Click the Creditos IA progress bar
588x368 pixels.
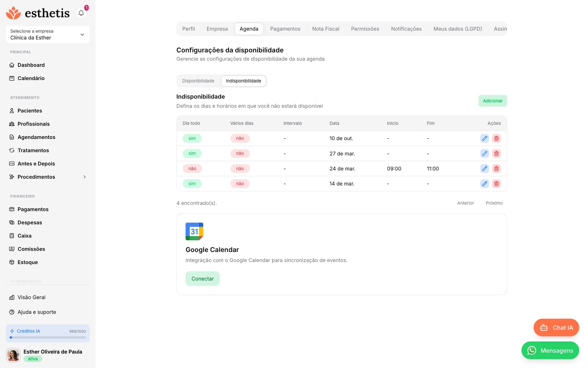tap(48, 338)
